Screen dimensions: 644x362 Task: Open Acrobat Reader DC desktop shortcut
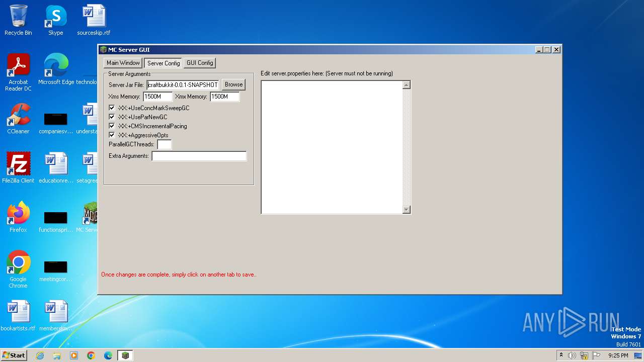[18, 72]
